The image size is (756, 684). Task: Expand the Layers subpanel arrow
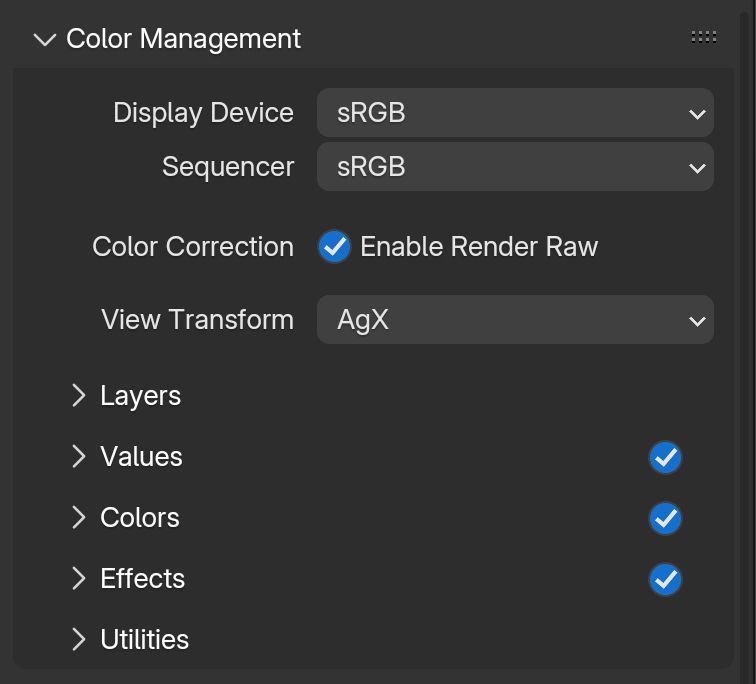pos(79,396)
